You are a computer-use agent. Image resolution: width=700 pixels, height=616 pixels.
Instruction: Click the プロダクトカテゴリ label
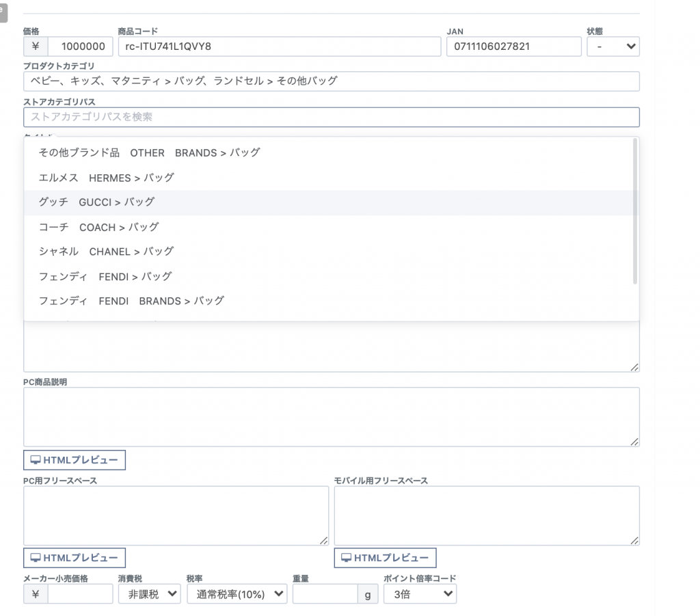coord(59,66)
